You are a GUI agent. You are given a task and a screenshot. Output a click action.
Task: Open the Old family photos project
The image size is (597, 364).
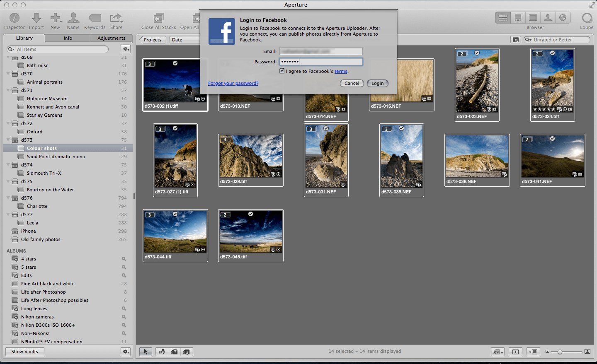tap(68, 239)
